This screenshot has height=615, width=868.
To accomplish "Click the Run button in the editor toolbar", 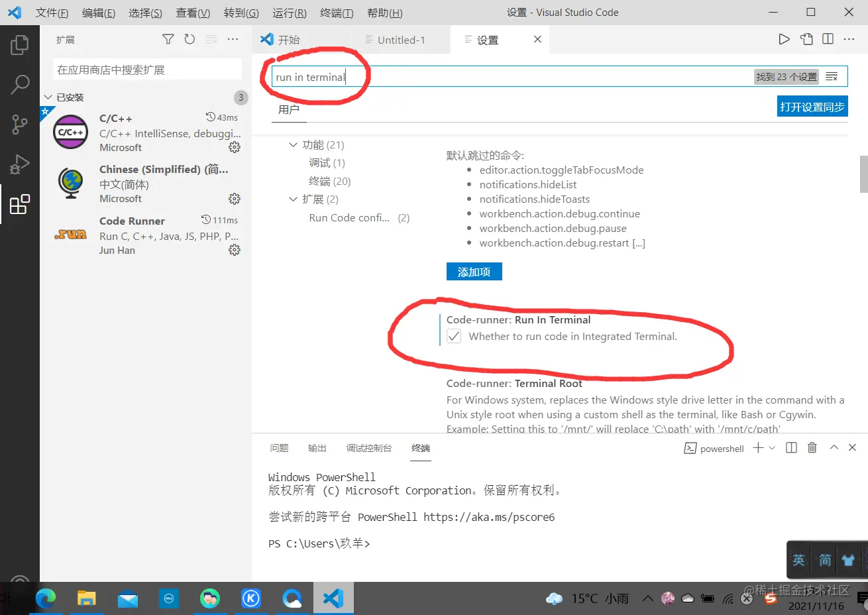I will click(784, 39).
